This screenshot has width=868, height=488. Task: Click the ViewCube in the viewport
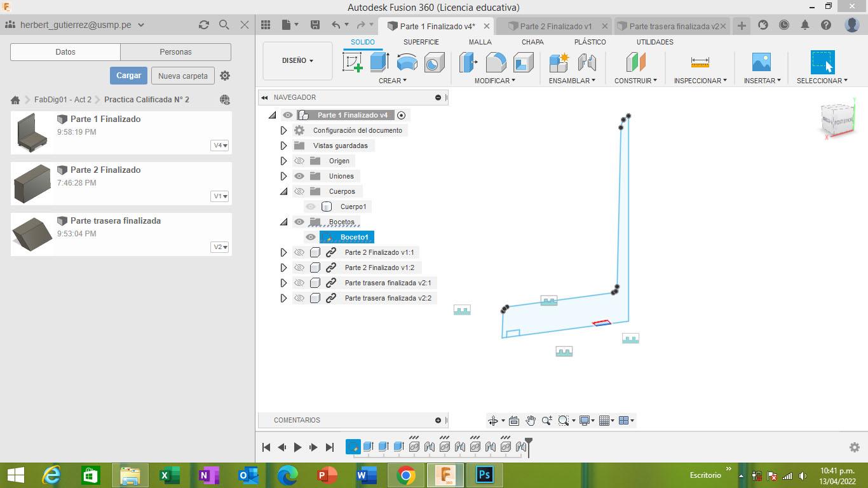click(837, 119)
